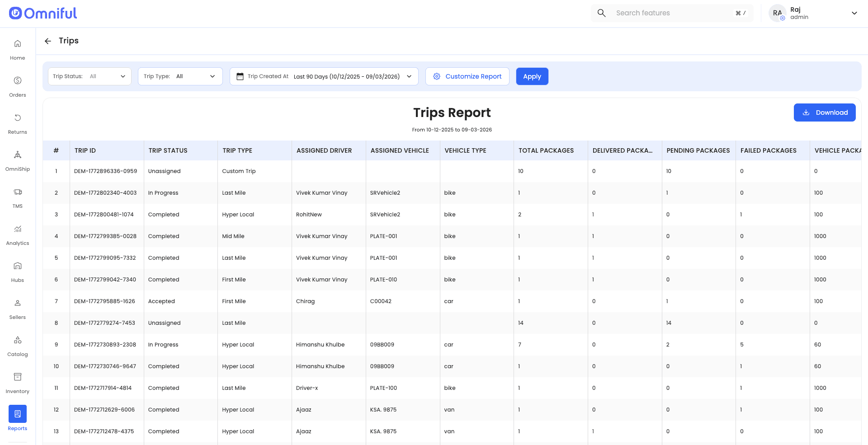Open the Analytics chart icon

17,229
